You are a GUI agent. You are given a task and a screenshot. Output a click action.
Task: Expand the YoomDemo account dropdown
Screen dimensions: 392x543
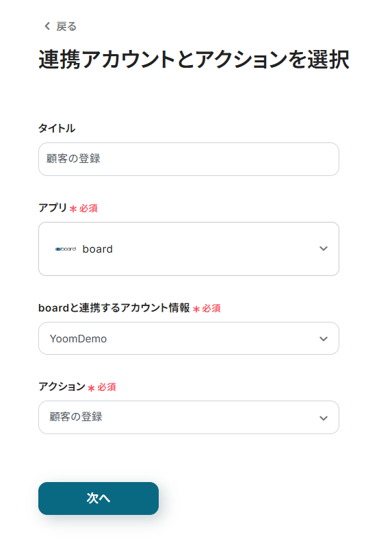point(189,338)
